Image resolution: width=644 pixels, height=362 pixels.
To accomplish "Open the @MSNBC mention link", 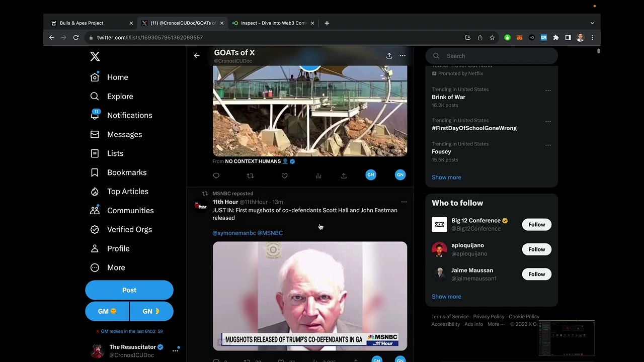I will pyautogui.click(x=270, y=233).
